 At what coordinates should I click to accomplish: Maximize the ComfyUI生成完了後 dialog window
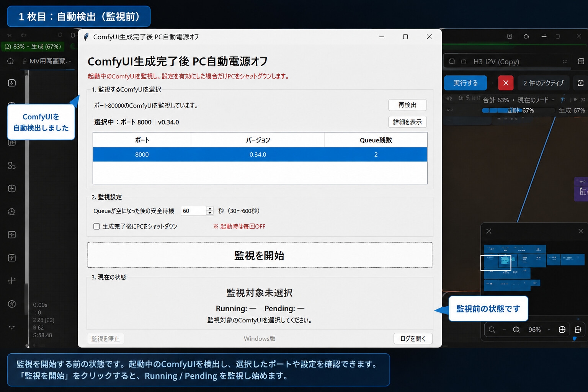405,37
